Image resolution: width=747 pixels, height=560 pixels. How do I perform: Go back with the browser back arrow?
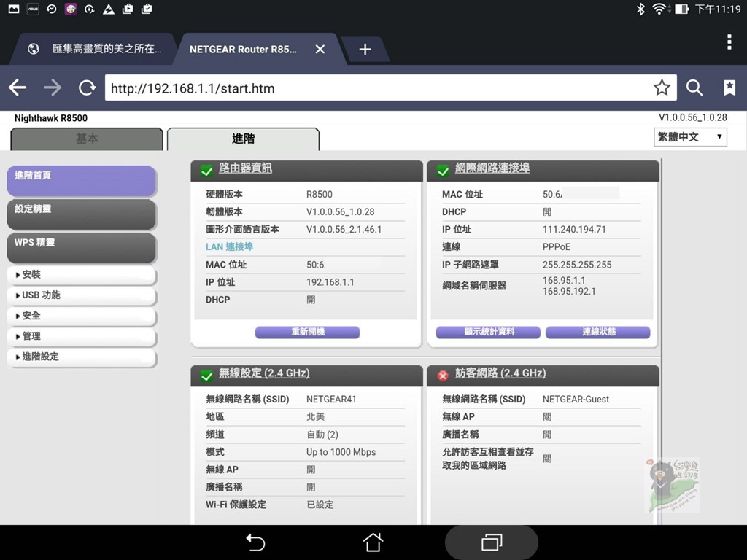click(18, 87)
